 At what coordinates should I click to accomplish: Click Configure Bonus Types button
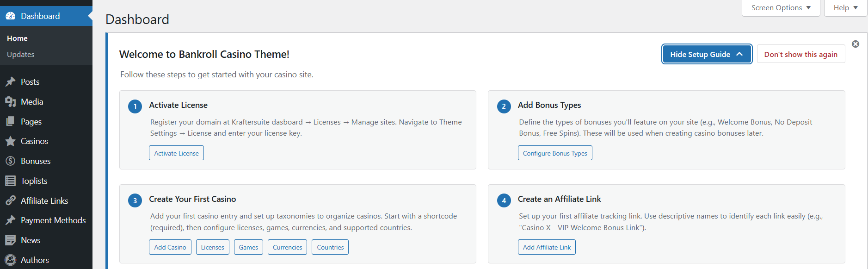pyautogui.click(x=555, y=153)
